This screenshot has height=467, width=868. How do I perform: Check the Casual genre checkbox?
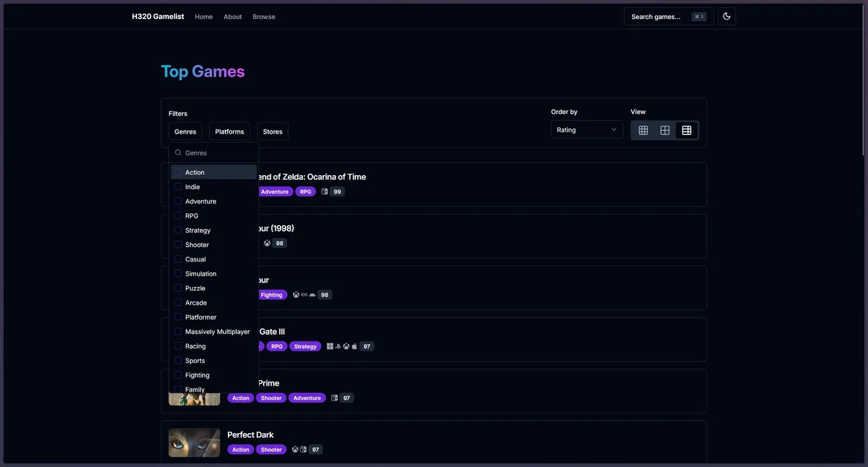pyautogui.click(x=178, y=259)
